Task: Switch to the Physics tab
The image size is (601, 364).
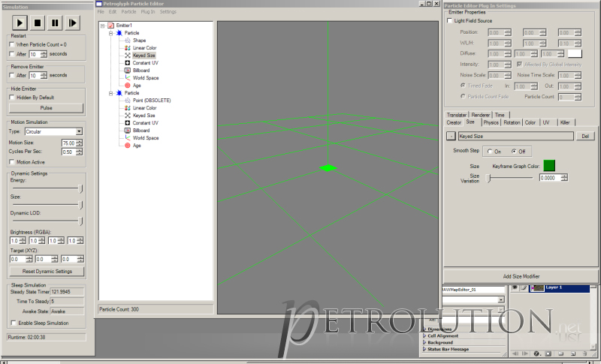Action: (x=491, y=122)
